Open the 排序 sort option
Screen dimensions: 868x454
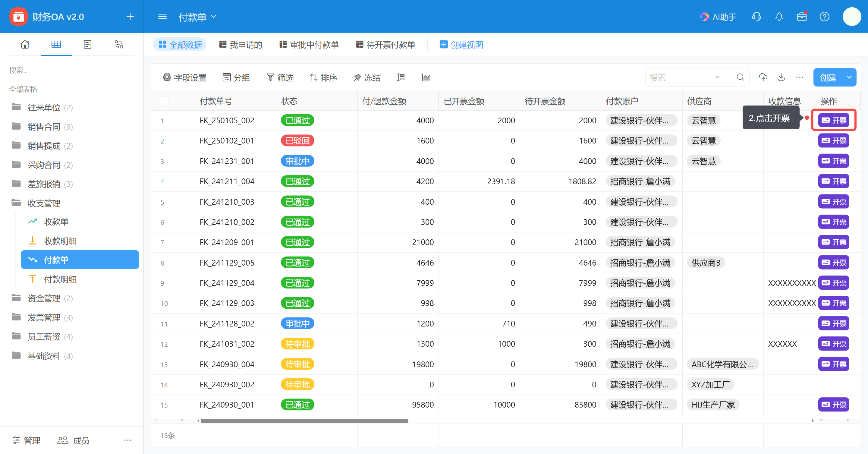323,77
